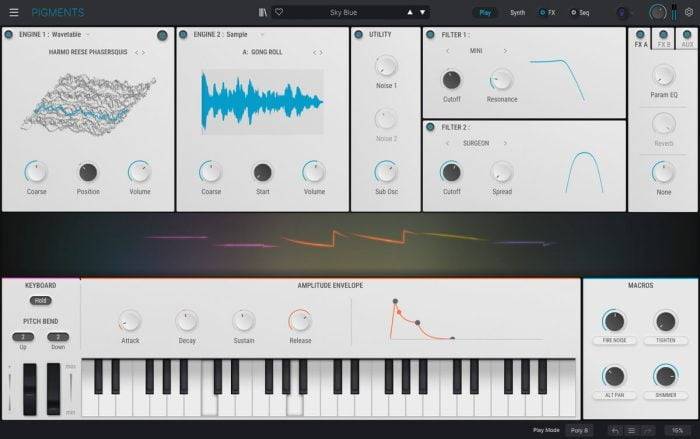
Task: Open the settings gear icon
Action: [x=689, y=13]
